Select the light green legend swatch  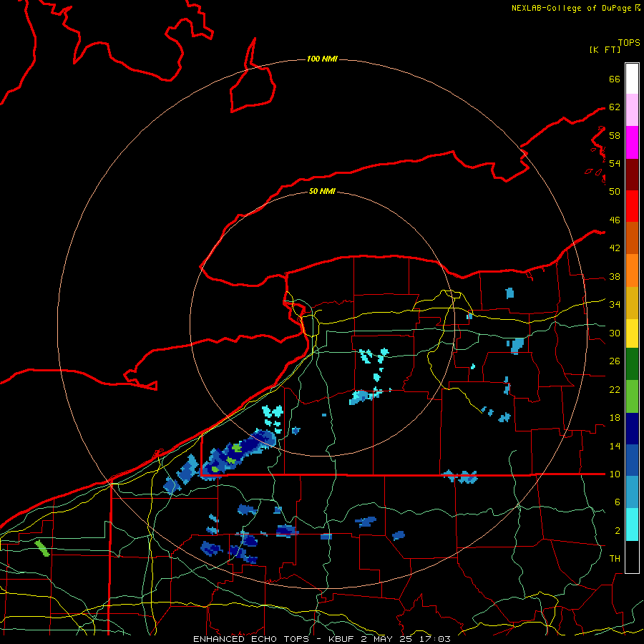632,396
